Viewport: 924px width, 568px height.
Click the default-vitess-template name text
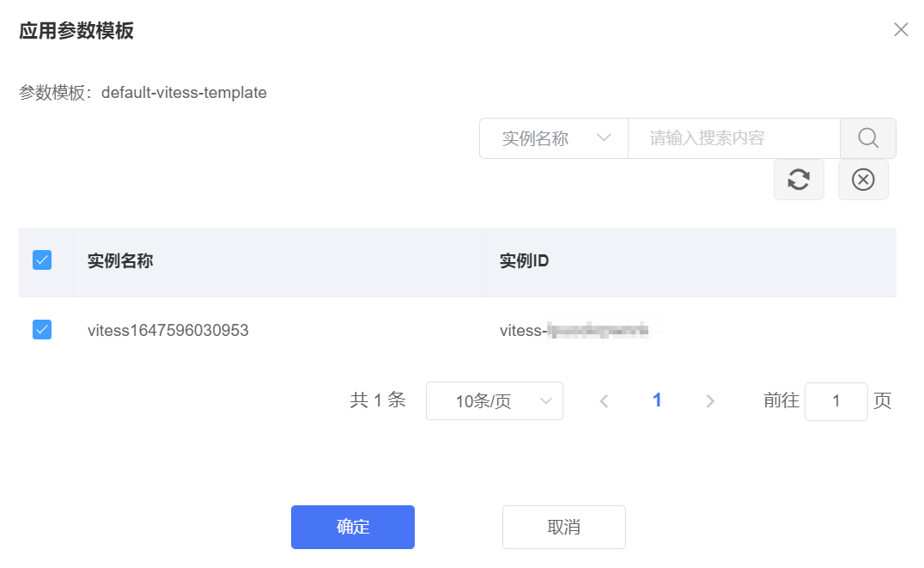(184, 93)
